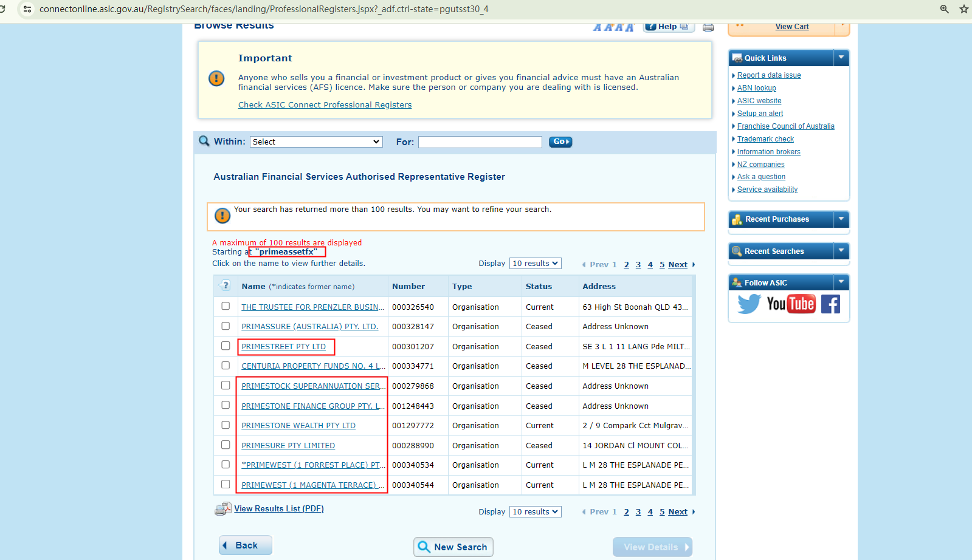Open the Display results dropdown above the table
Screen dimensions: 972x560
(536, 264)
